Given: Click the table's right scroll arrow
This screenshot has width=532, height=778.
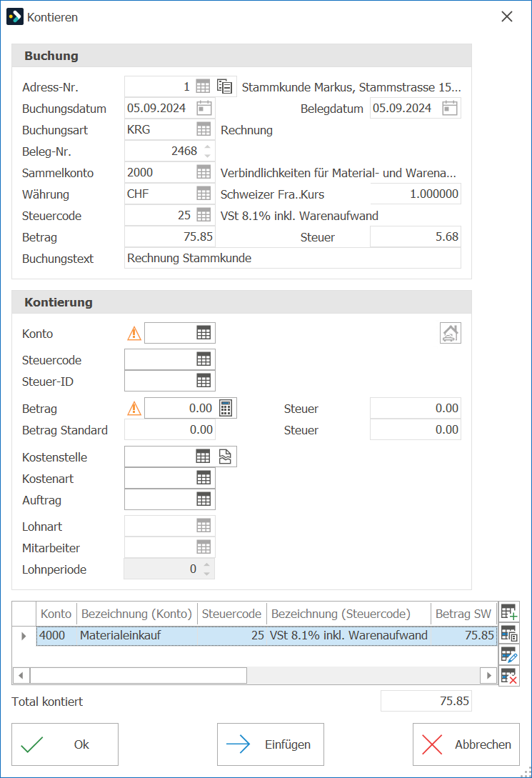Looking at the screenshot, I should coord(489,675).
